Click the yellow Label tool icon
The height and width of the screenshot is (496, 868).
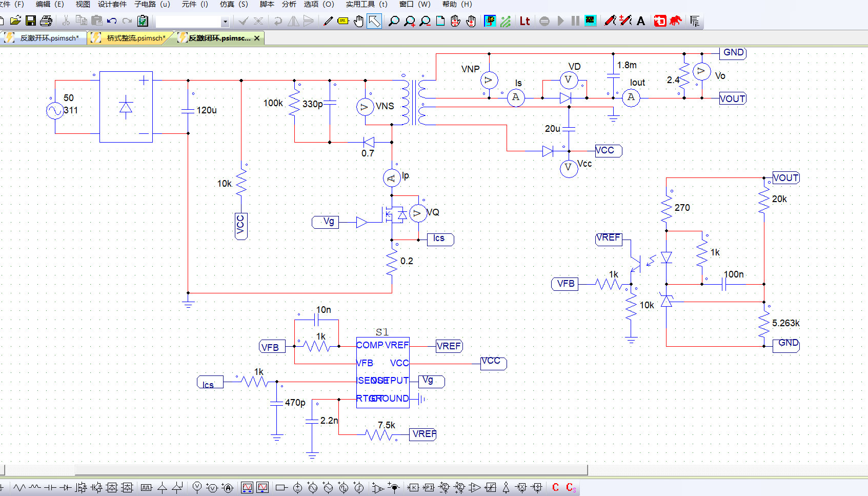coord(343,21)
